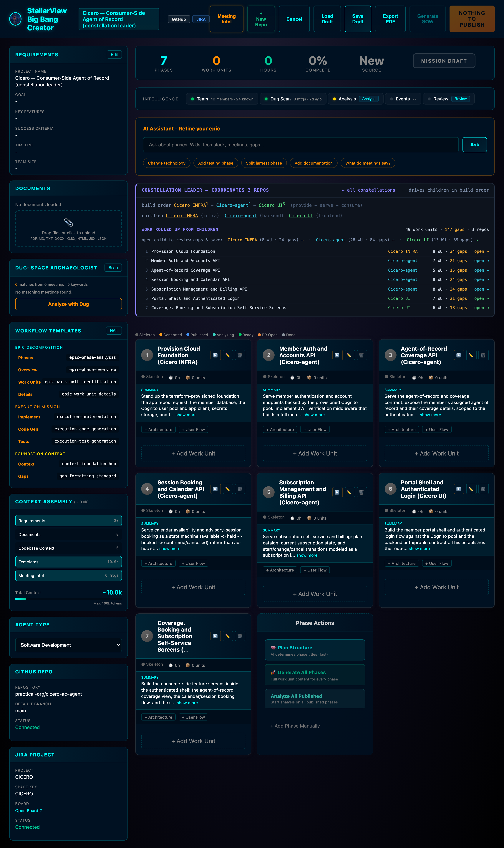The height and width of the screenshot is (848, 504).
Task: Toggle Templates in Context Assembly
Action: point(69,562)
